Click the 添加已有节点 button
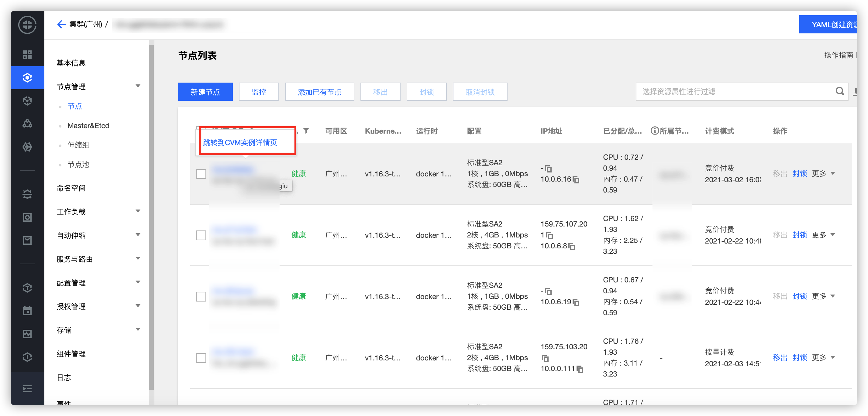 319,92
